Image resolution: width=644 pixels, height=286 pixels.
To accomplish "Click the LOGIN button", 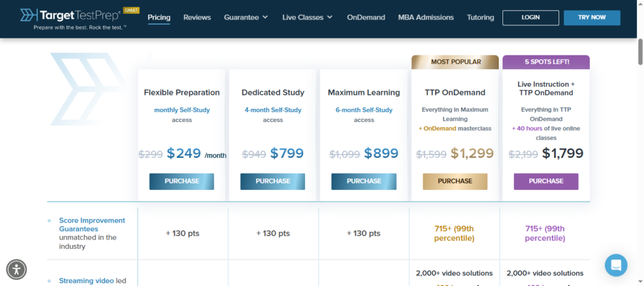I will (531, 18).
